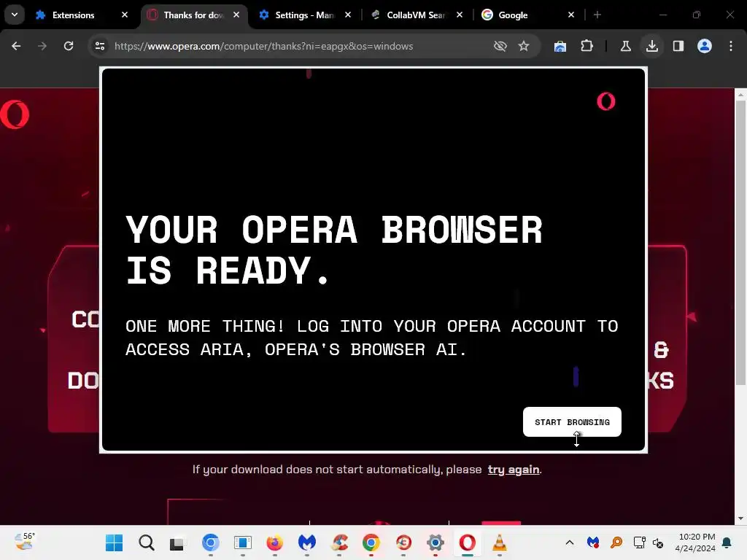Click the blue window app icon on taskbar
Image resolution: width=747 pixels, height=560 pixels.
tap(242, 542)
